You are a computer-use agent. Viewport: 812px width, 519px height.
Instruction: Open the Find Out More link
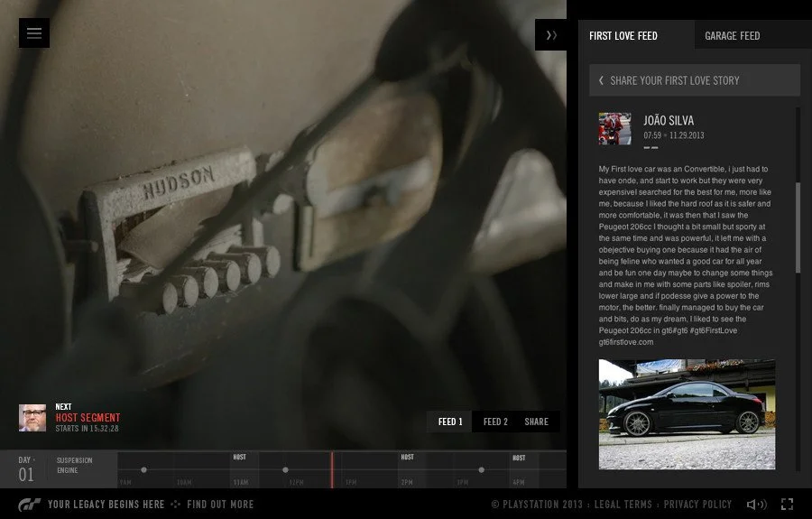coord(220,505)
